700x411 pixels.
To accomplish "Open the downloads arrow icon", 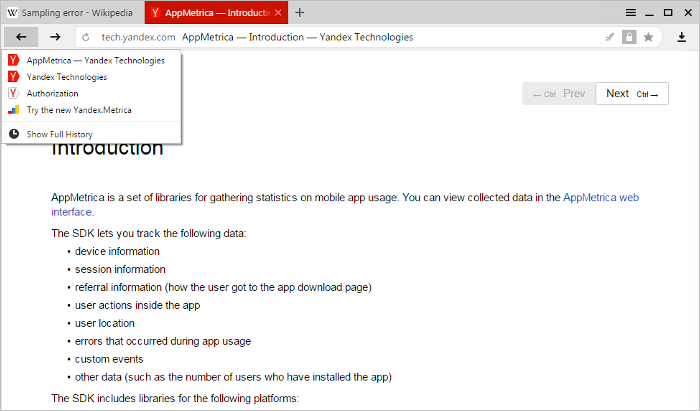I will (x=681, y=37).
